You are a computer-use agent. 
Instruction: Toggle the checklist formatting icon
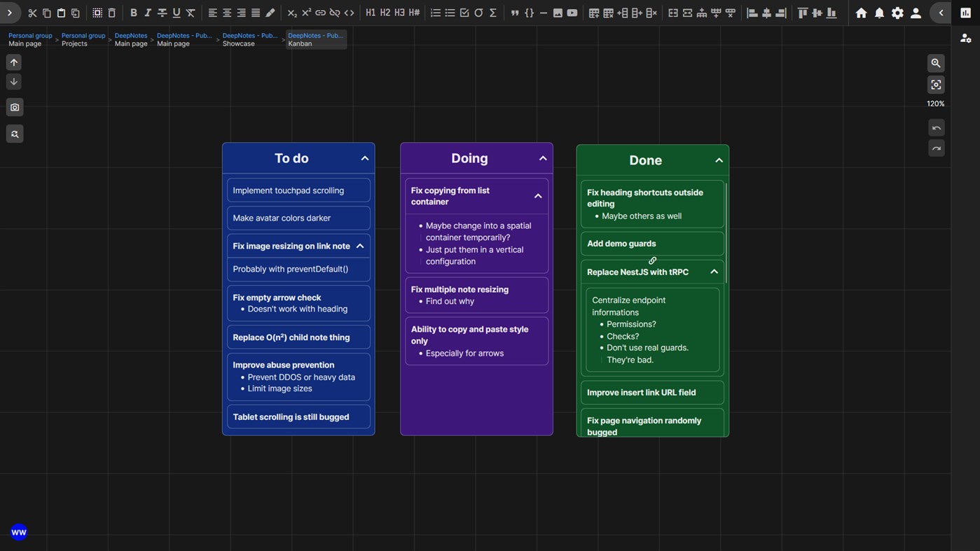pyautogui.click(x=463, y=13)
